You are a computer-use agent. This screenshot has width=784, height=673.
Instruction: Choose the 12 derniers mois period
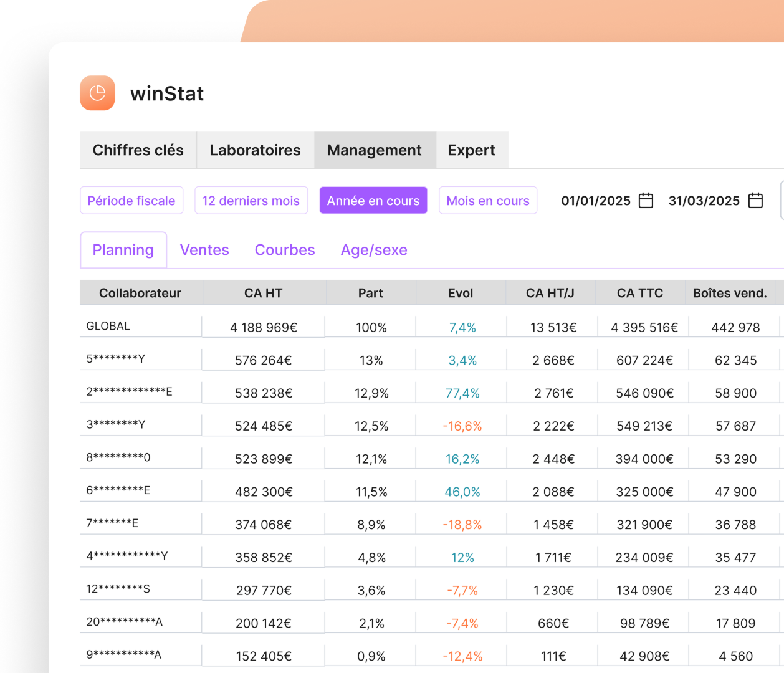(x=251, y=201)
